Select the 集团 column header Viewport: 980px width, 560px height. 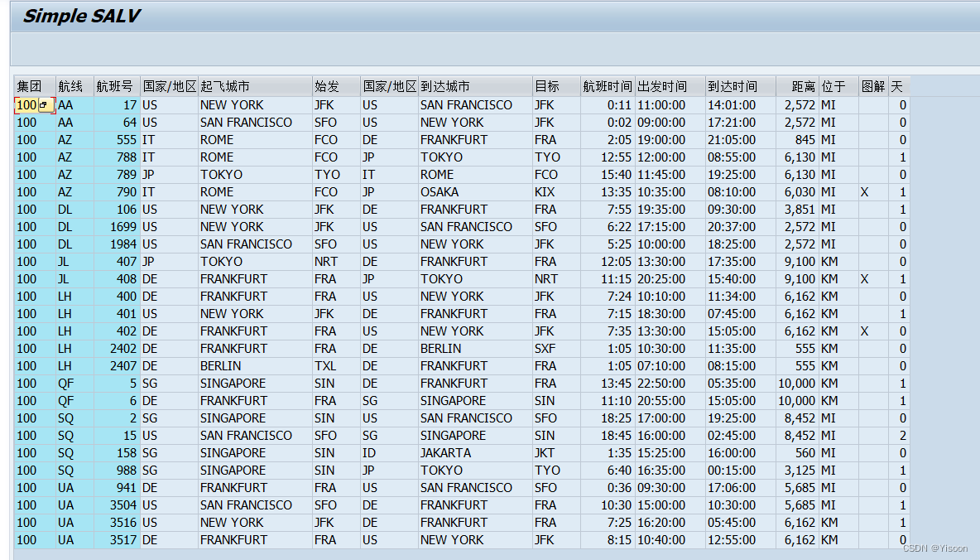click(x=35, y=86)
